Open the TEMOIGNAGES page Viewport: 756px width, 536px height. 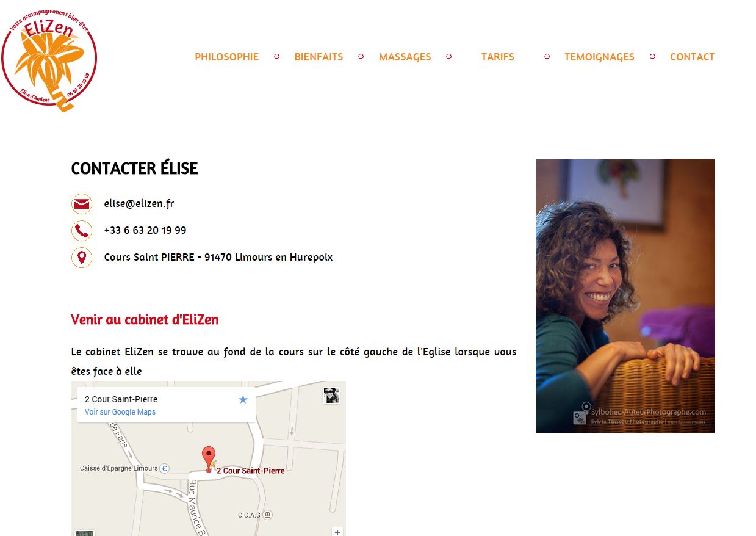tap(599, 57)
